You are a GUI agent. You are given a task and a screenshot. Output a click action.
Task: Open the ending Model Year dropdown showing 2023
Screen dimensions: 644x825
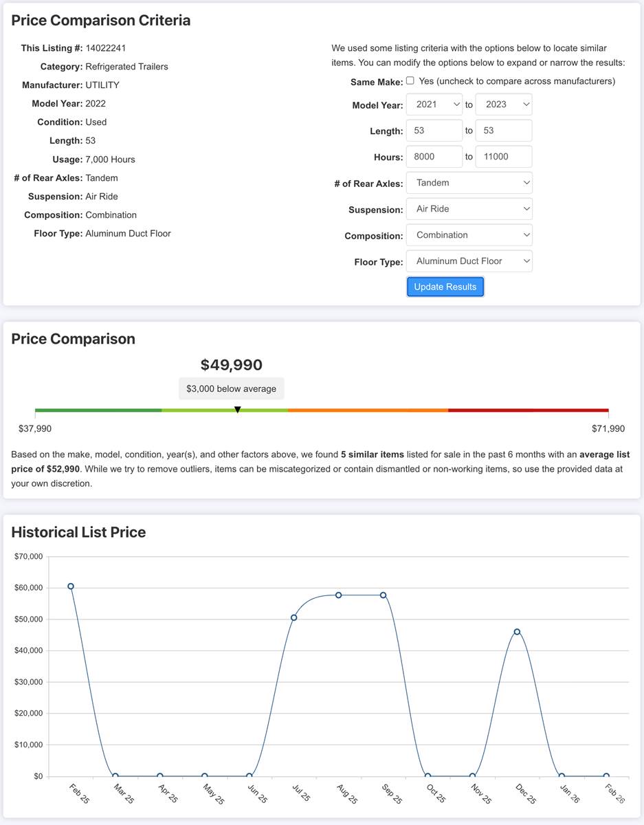pos(503,104)
